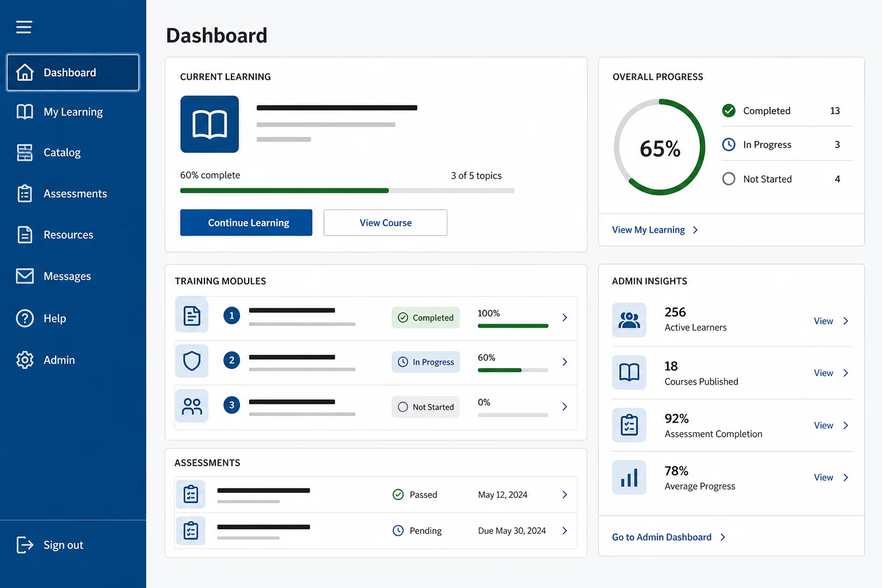Click the 60% complete course progress bar
This screenshot has height=588, width=882.
[x=347, y=191]
